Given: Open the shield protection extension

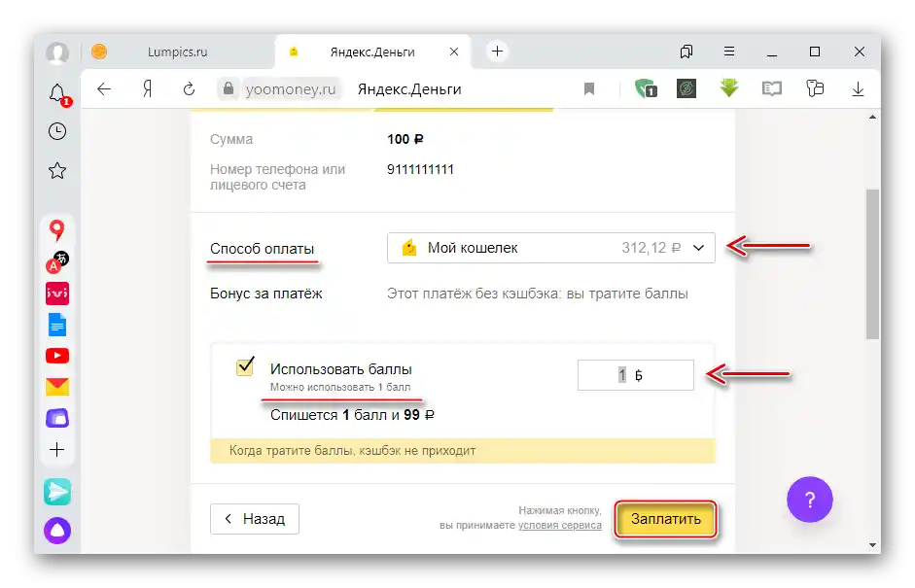Looking at the screenshot, I should pos(646,89).
